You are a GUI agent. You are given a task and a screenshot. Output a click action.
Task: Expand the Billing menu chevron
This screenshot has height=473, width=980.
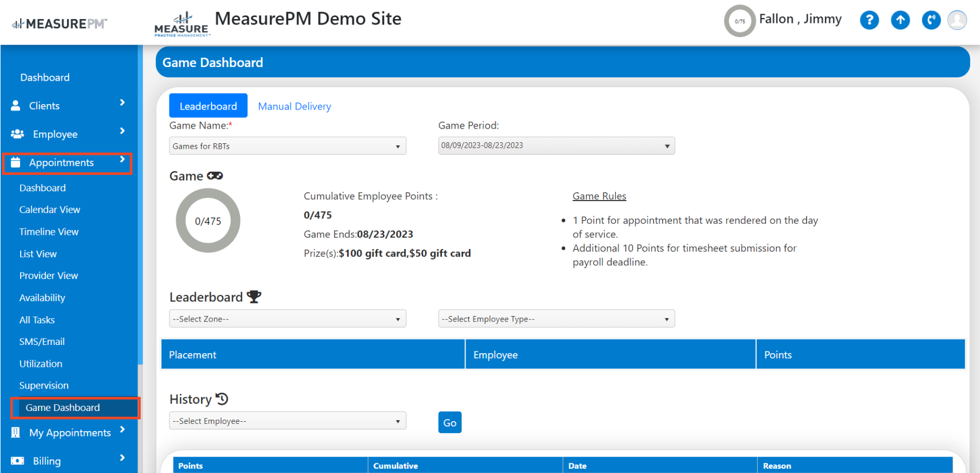(x=122, y=458)
